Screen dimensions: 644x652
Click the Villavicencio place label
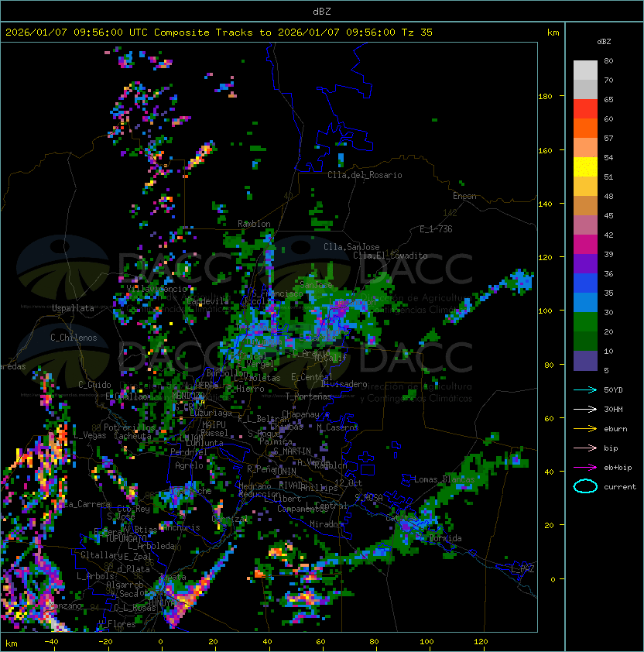[x=156, y=289]
